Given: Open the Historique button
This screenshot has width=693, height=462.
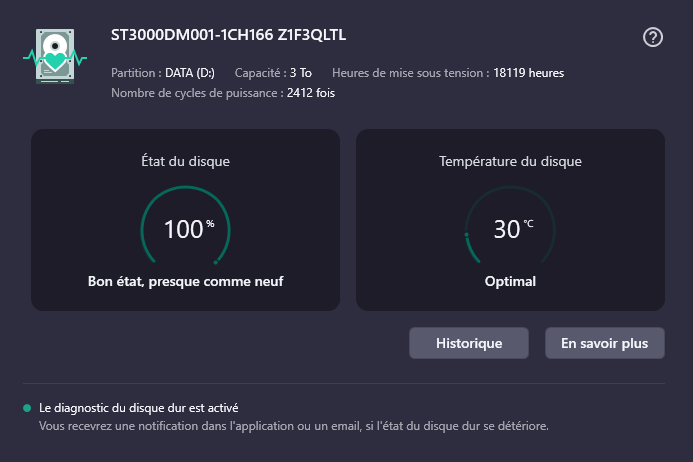Looking at the screenshot, I should pos(469,343).
